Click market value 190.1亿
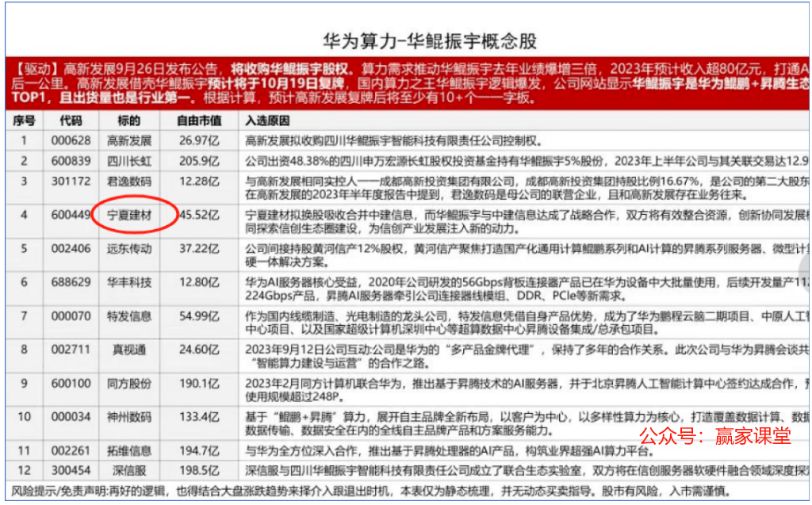This screenshot has height=505, width=812. coord(199,383)
